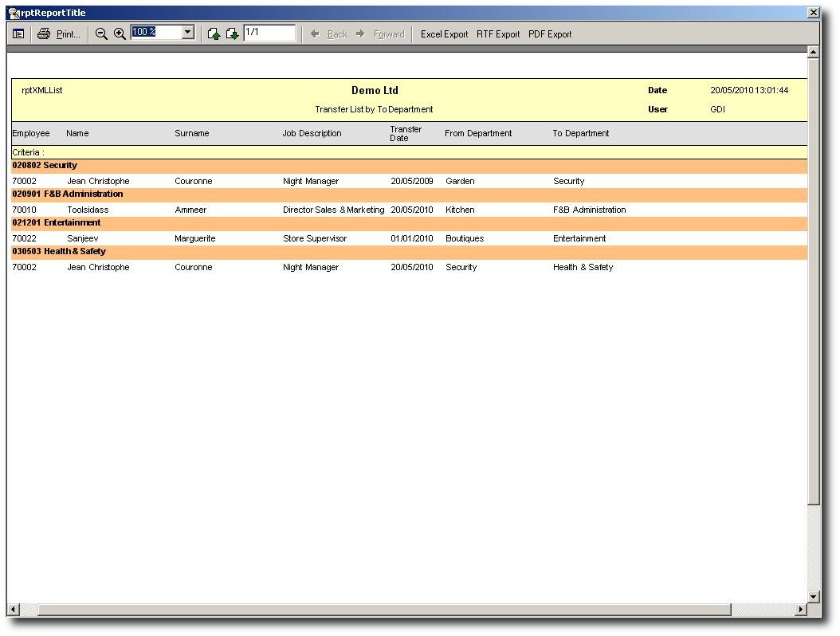Go to next page using down arrow icon

pos(232,34)
